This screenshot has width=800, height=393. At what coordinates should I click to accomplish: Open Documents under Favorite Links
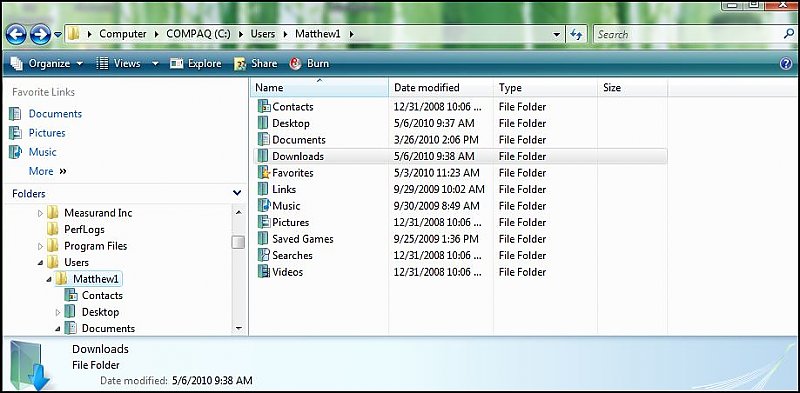tap(55, 114)
